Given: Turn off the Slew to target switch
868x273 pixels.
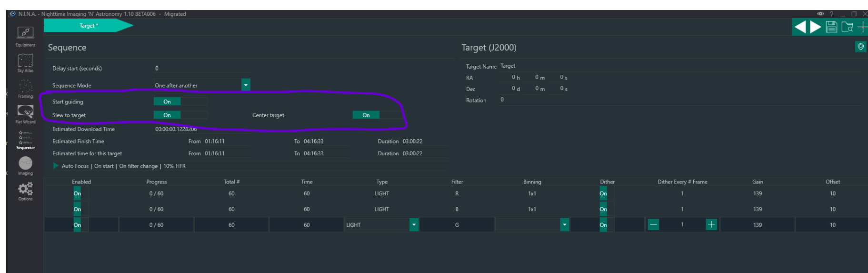Looking at the screenshot, I should tap(180, 115).
